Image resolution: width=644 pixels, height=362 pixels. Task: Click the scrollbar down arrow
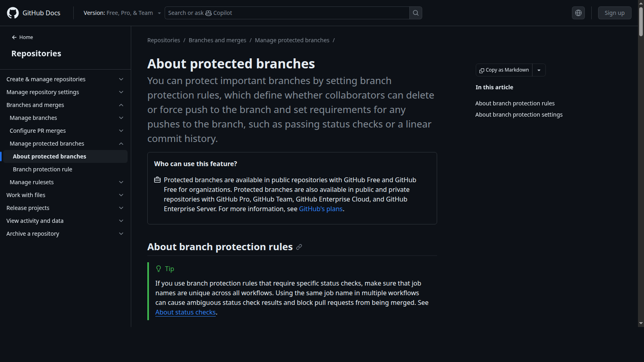point(641,323)
